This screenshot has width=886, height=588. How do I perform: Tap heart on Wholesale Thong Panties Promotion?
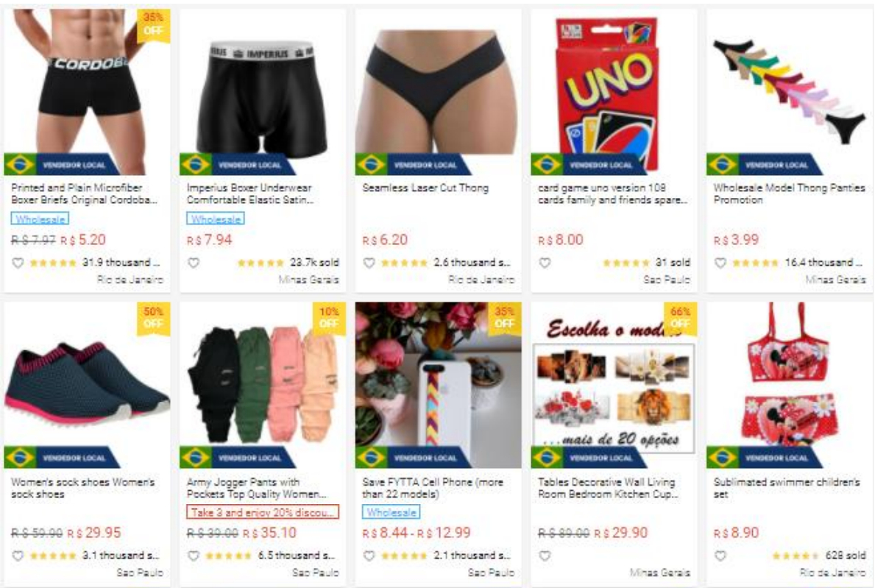click(721, 263)
